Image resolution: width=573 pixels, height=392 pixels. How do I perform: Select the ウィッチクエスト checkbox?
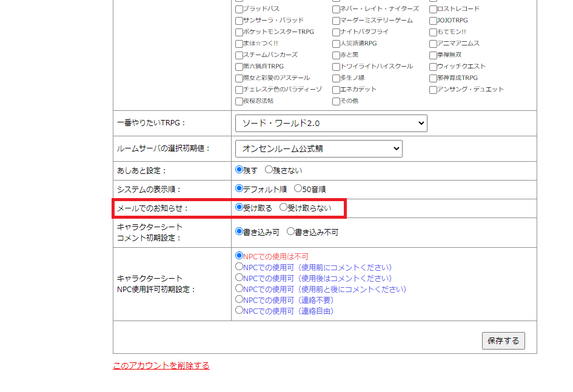(x=433, y=67)
